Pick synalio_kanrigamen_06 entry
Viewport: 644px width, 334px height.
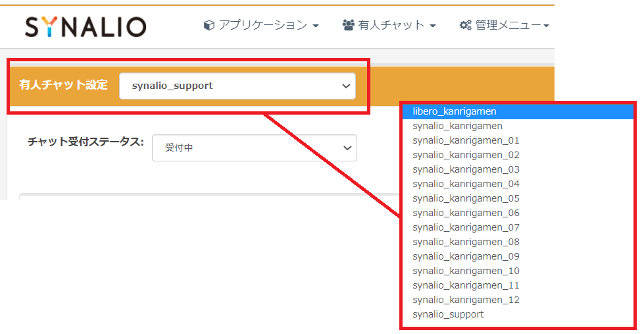click(x=518, y=213)
